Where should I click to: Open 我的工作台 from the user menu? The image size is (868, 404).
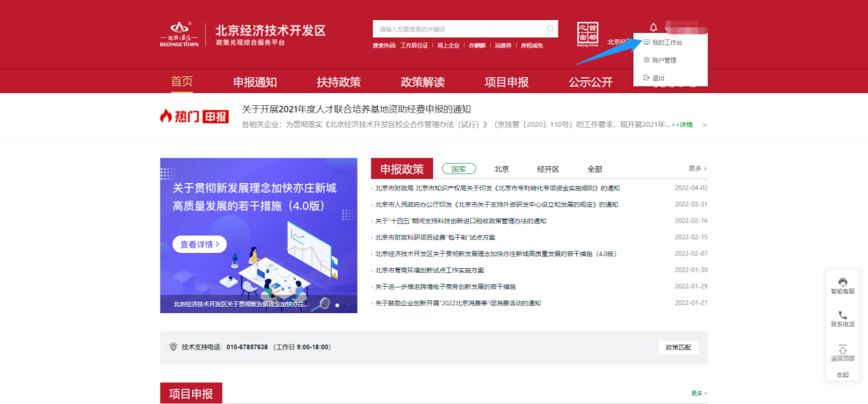click(663, 43)
